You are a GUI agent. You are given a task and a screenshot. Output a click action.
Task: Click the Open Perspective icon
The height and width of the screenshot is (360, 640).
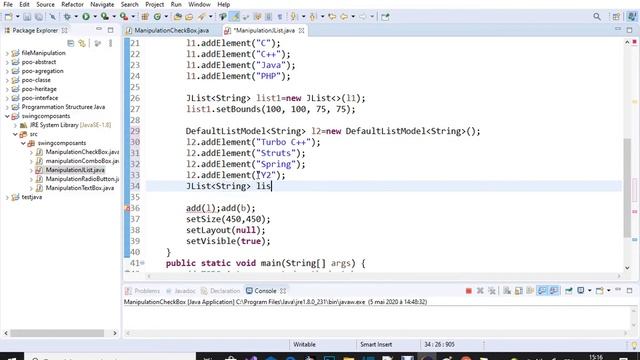(616, 17)
